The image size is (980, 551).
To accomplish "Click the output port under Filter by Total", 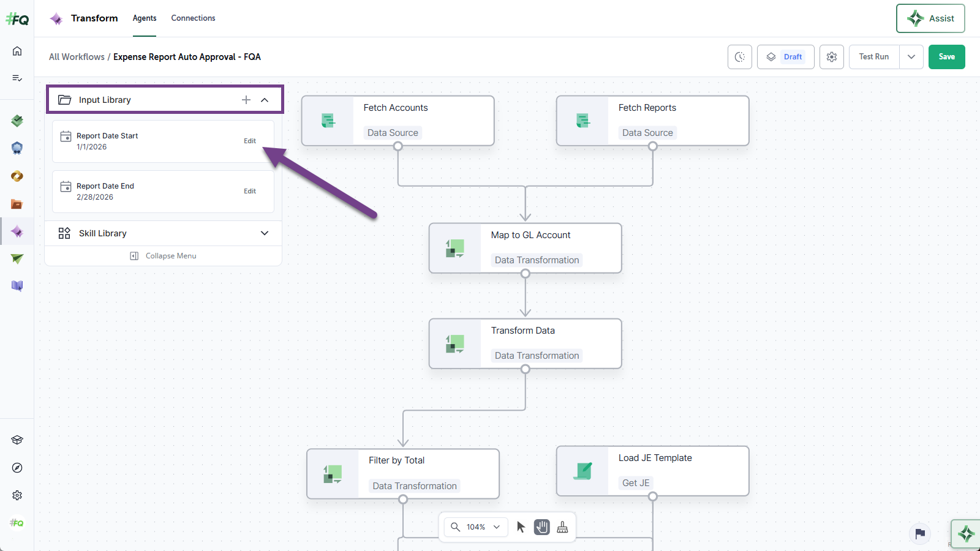I will click(x=403, y=500).
